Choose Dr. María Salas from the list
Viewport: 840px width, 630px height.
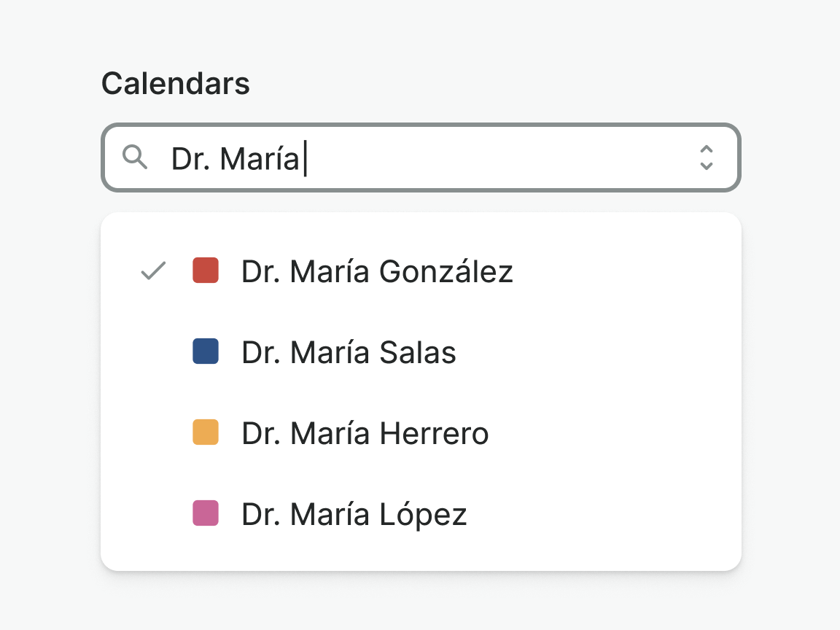tap(349, 352)
